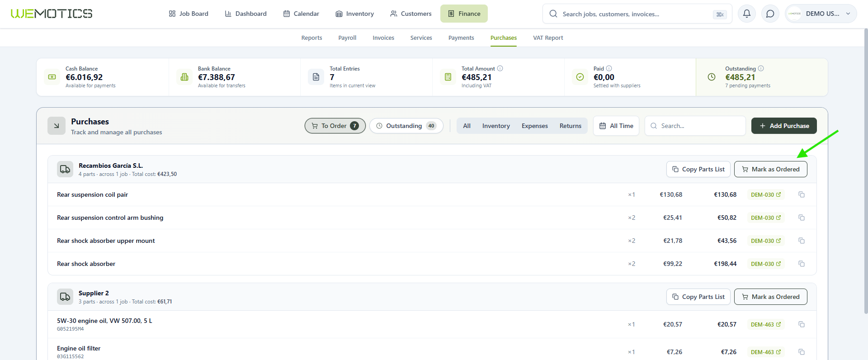The image size is (868, 360).
Task: Copy Parts List for Supplier 2
Action: (x=698, y=297)
